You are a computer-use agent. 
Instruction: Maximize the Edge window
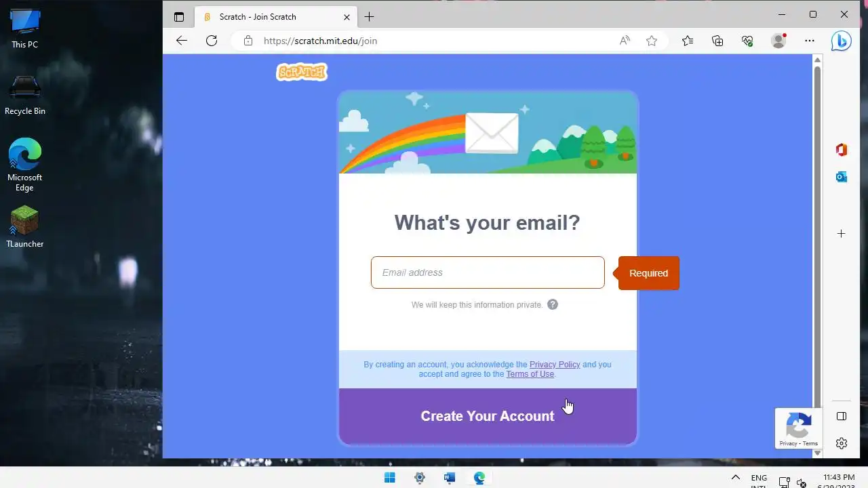[813, 14]
